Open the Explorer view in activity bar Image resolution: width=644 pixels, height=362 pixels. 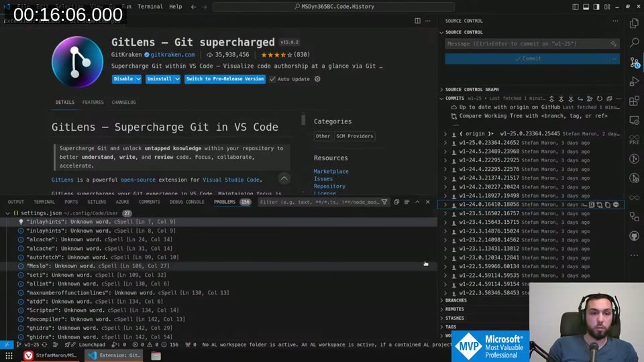pos(634,23)
